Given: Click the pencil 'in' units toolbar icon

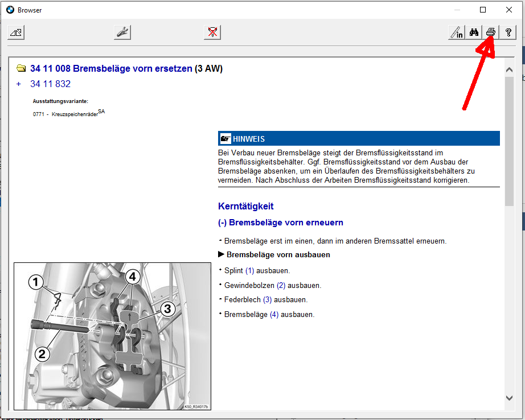Looking at the screenshot, I should coord(457,33).
